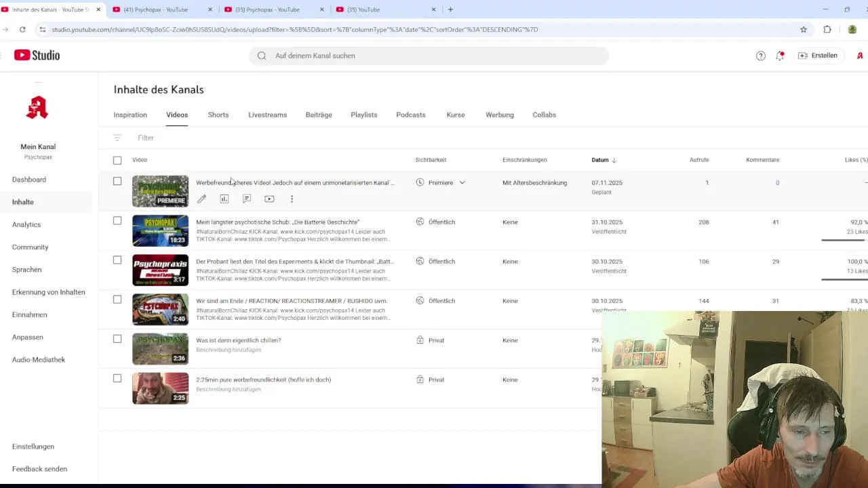The height and width of the screenshot is (488, 868).
Task: Open Einstellungen in the sidebar
Action: coord(33,447)
